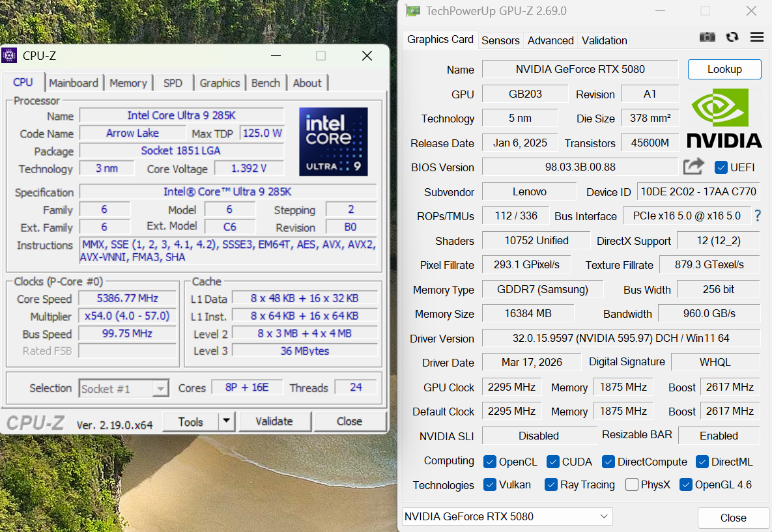772x532 pixels.
Task: Toggle the CUDA checkbox
Action: (x=553, y=462)
